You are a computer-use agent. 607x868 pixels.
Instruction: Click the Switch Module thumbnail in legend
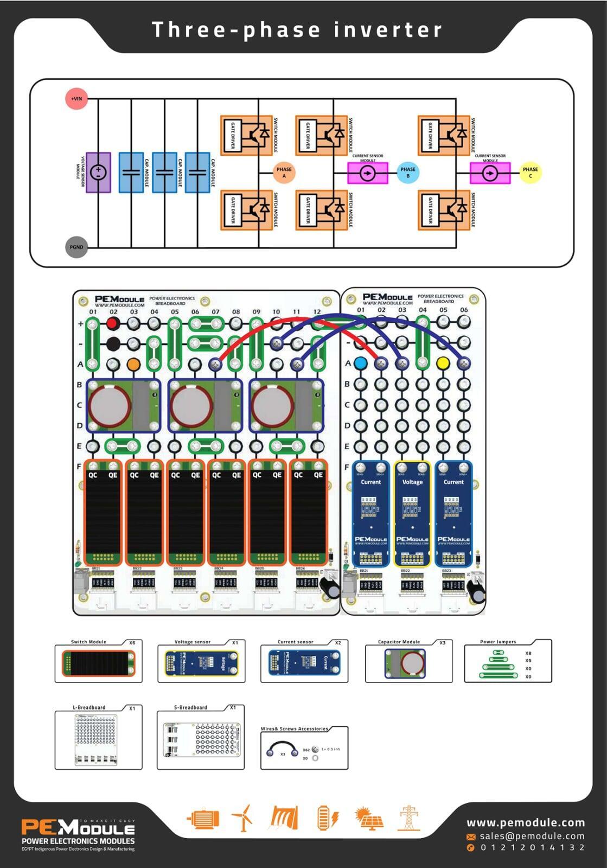pyautogui.click(x=98, y=663)
